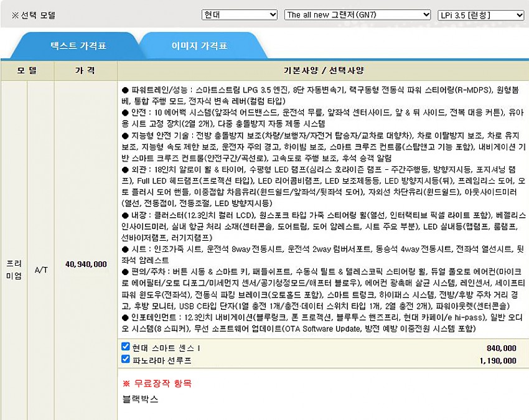Click the 모델 column header
This screenshot has height=420, width=529.
pos(27,70)
